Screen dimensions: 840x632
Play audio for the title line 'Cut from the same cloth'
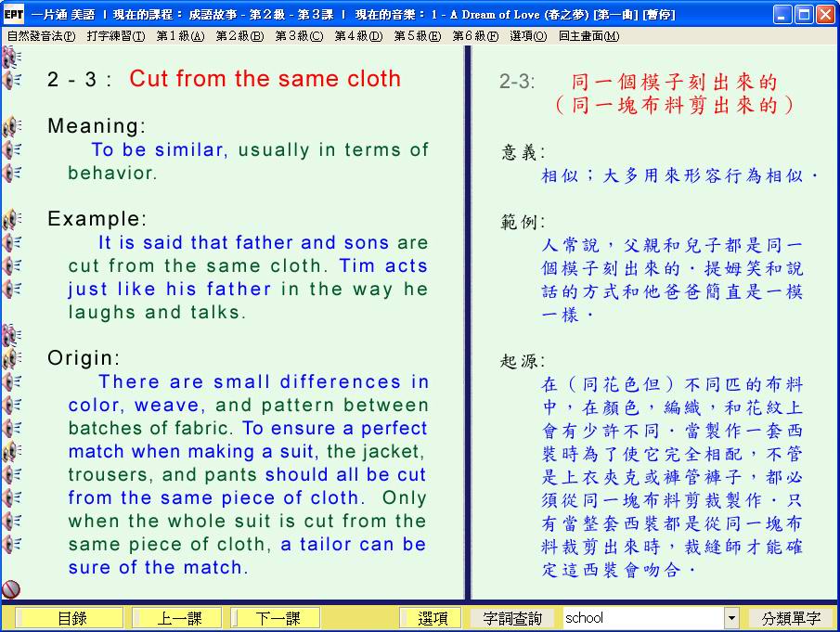[11, 80]
